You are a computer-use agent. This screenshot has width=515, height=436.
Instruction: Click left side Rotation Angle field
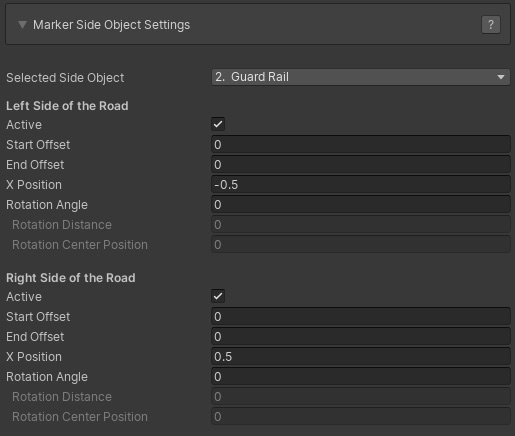coord(360,205)
